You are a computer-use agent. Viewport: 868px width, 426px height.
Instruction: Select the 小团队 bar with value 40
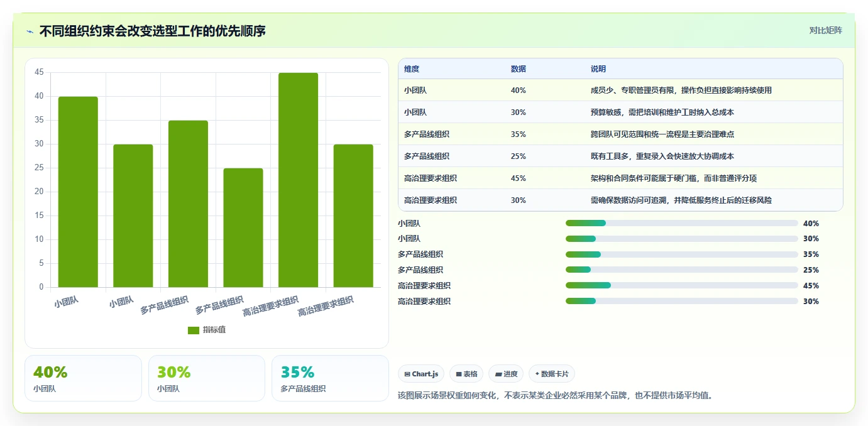tap(78, 192)
